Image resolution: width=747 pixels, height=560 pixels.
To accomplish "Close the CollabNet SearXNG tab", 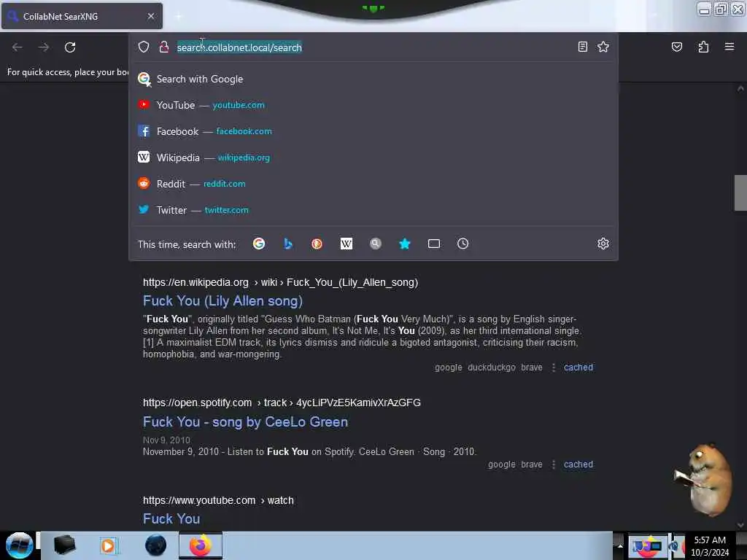I will click(x=150, y=16).
